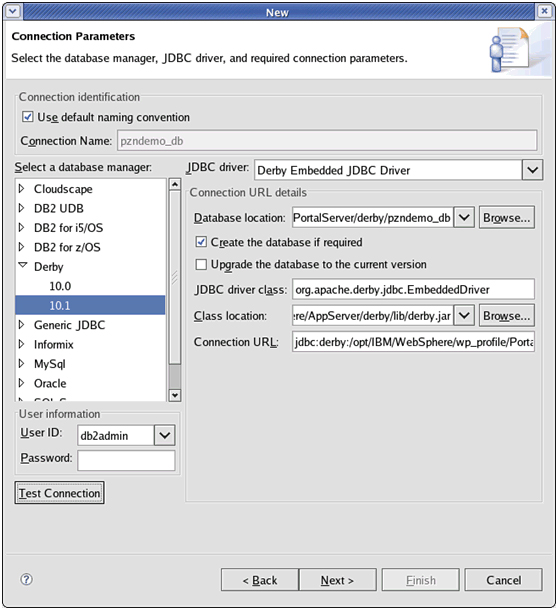Collapse the Derby tree node
This screenshot has height=610, width=558.
tap(23, 266)
